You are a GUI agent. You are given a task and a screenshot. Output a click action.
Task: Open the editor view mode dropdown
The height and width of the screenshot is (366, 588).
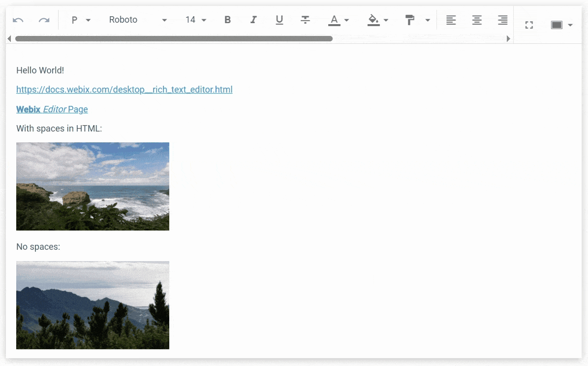(561, 24)
